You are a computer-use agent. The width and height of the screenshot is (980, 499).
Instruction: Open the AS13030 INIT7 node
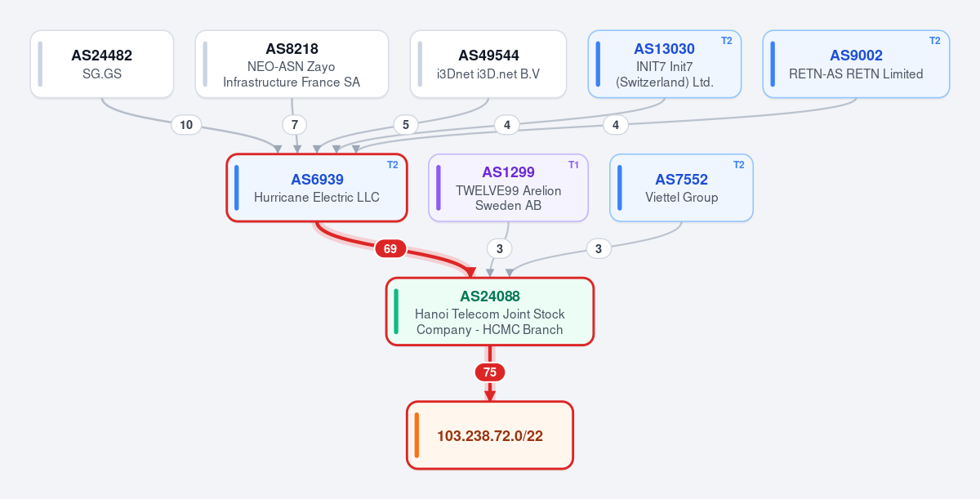click(x=665, y=65)
